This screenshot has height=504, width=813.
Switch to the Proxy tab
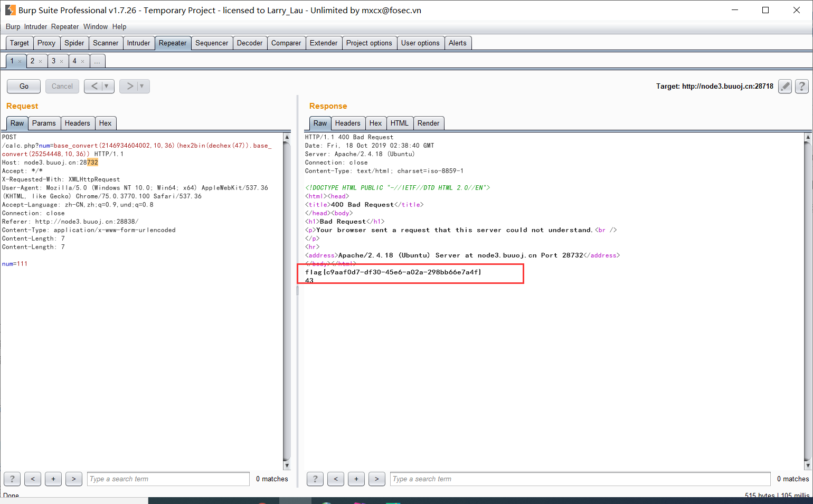click(x=46, y=43)
